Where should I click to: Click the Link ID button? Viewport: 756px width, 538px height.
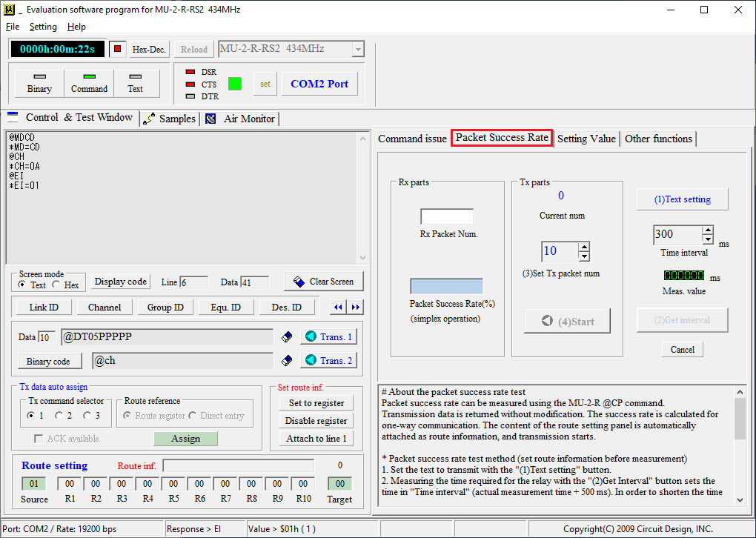(44, 307)
